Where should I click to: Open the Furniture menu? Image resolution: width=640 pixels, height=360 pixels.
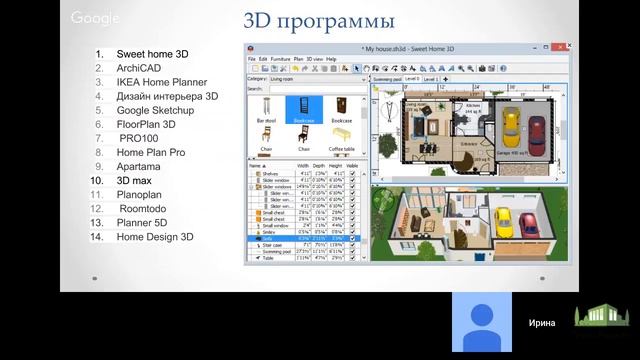[x=280, y=59]
